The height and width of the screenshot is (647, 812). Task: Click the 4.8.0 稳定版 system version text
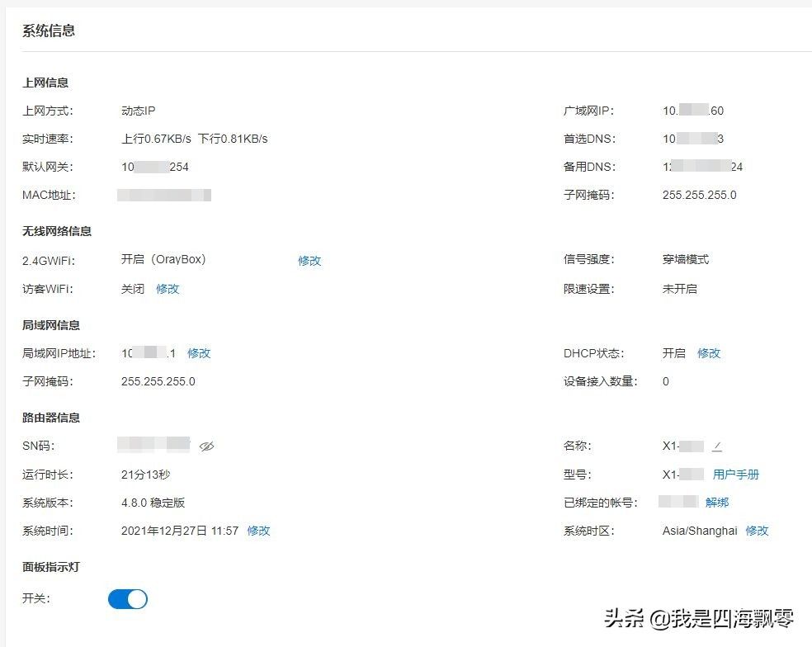pyautogui.click(x=153, y=503)
